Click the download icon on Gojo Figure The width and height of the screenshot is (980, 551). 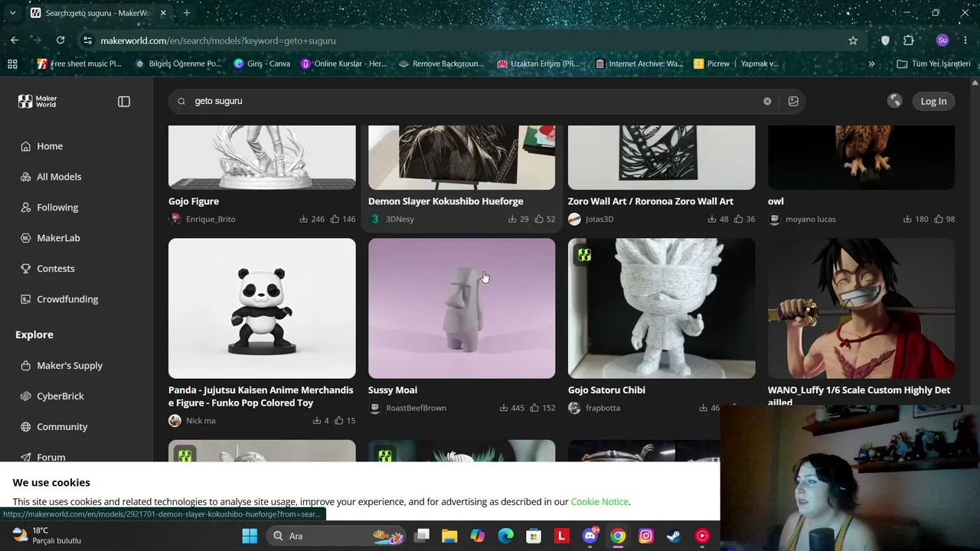tap(304, 219)
